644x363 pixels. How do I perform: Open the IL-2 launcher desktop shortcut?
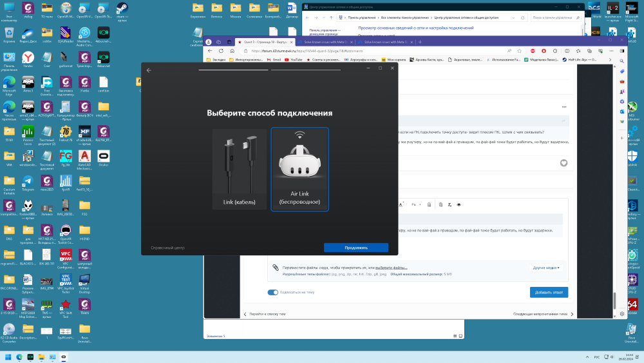[613, 12]
